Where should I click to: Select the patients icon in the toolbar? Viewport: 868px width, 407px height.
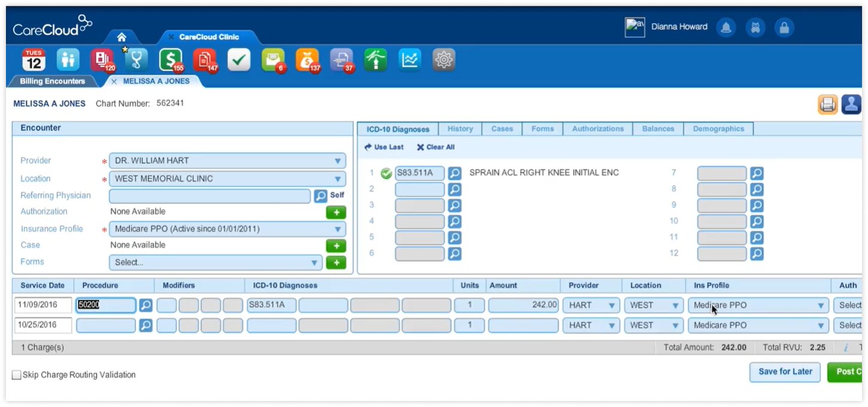pos(67,60)
